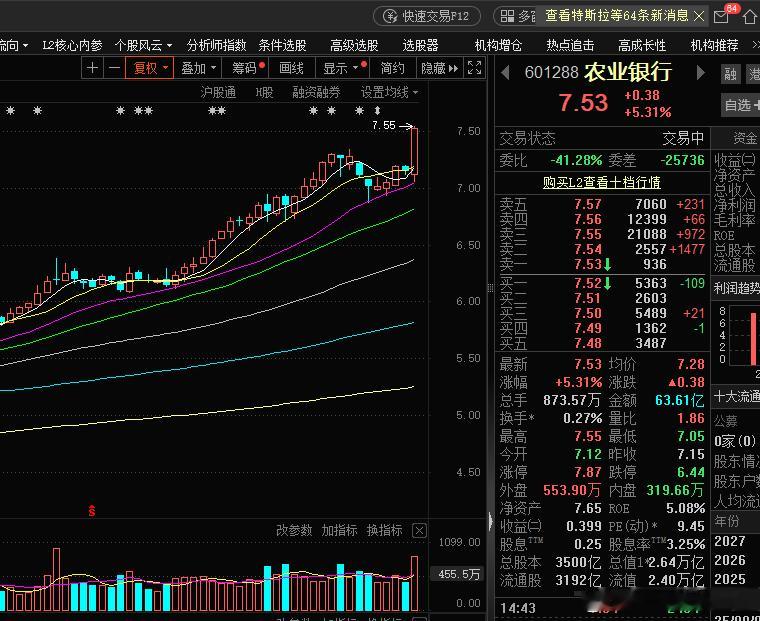Toggle 沪股通 overlay

click(x=218, y=92)
